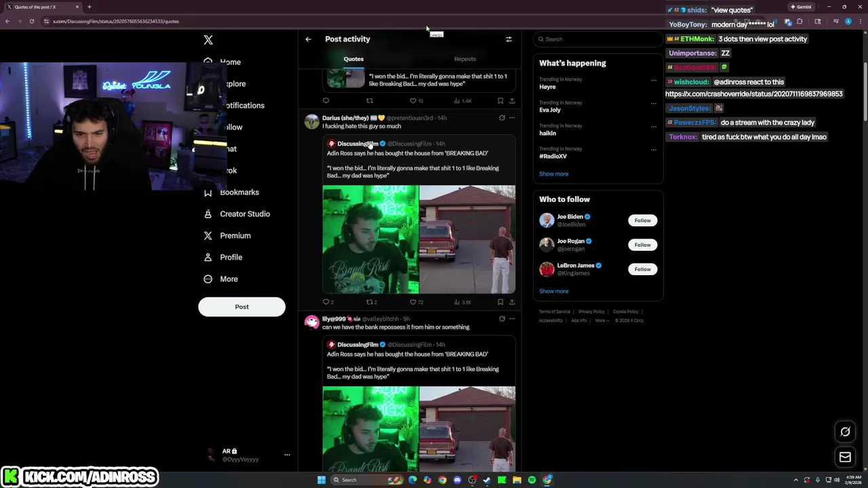868x488 pixels.
Task: Open More in the sidebar
Action: tap(221, 279)
